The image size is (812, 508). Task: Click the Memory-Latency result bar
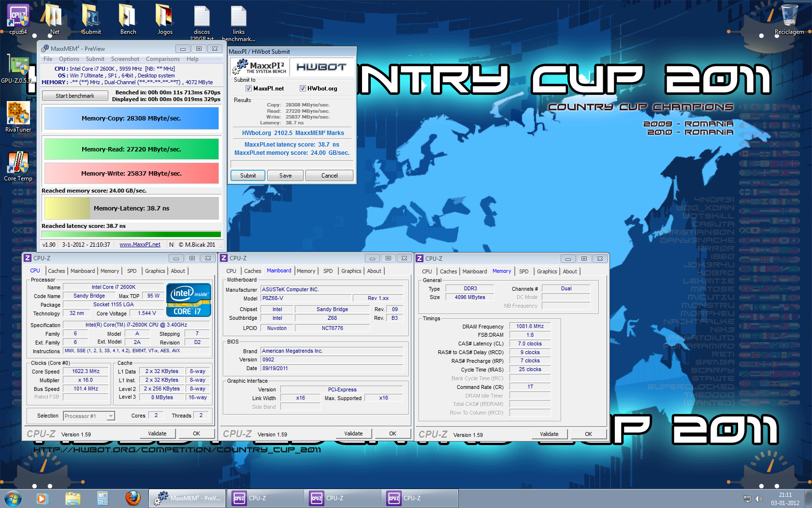coord(131,208)
